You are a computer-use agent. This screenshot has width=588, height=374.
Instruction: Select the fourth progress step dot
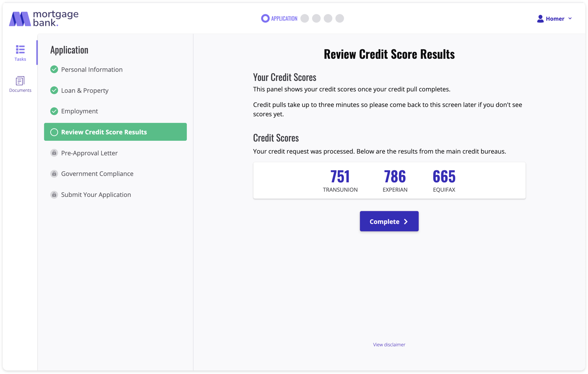328,18
